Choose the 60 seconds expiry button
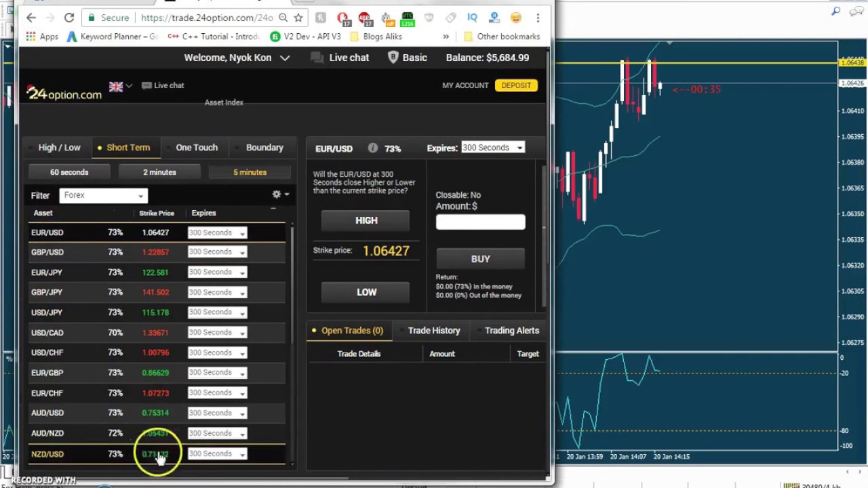Image resolution: width=868 pixels, height=488 pixels. coord(69,172)
